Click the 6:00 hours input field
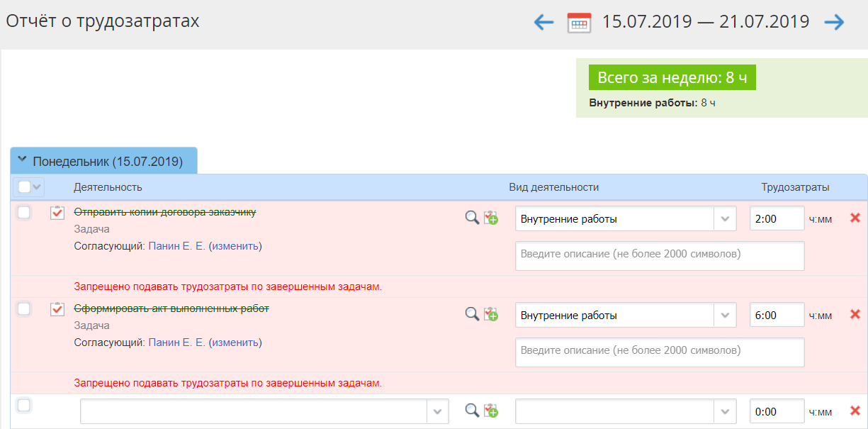This screenshot has height=429, width=868. (x=776, y=316)
